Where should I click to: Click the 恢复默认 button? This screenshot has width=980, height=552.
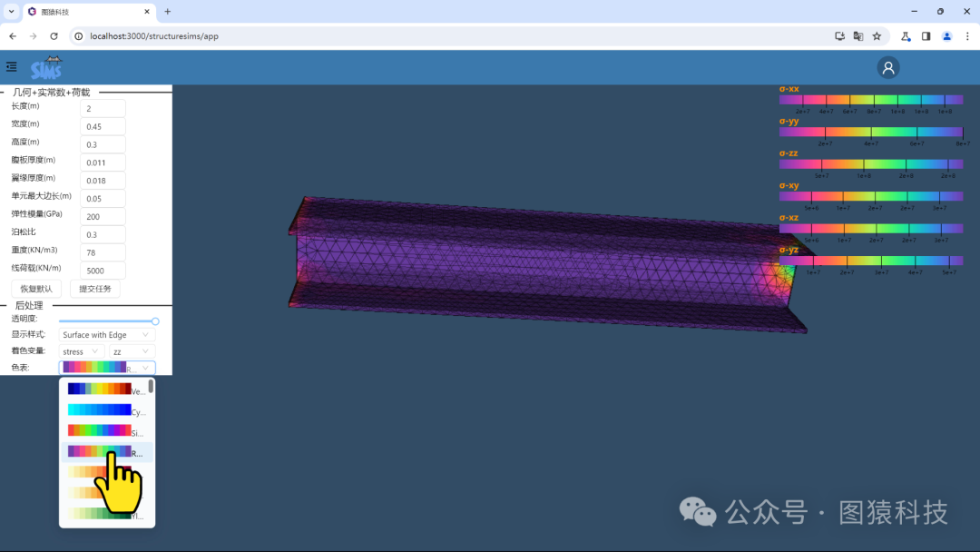36,289
